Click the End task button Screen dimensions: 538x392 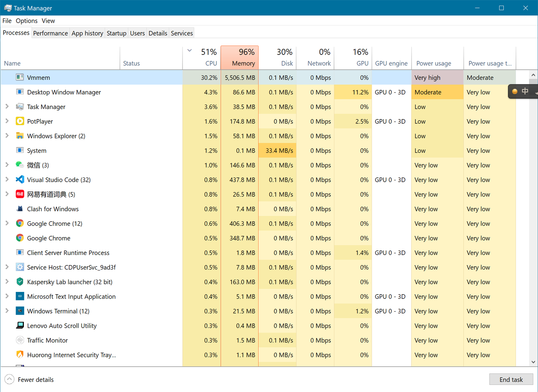coord(511,379)
